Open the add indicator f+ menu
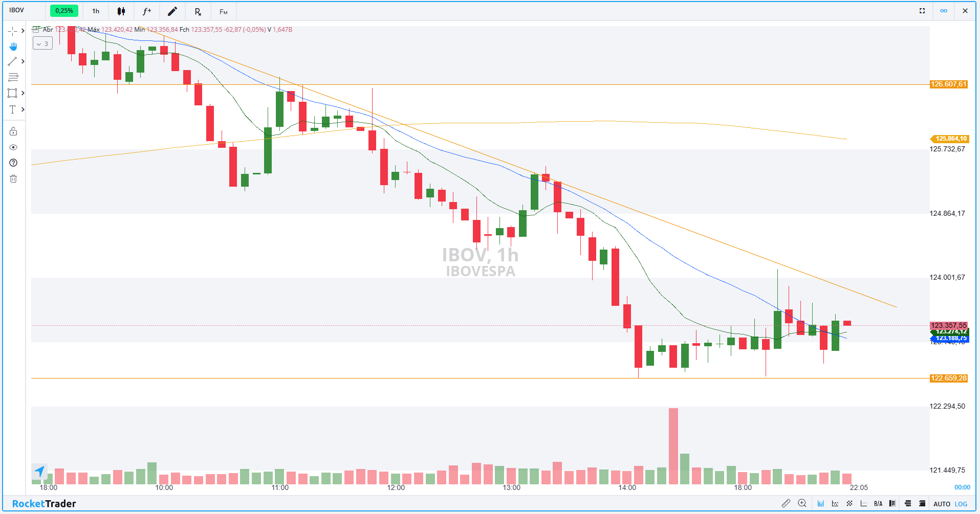The height and width of the screenshot is (514, 980). pos(147,11)
